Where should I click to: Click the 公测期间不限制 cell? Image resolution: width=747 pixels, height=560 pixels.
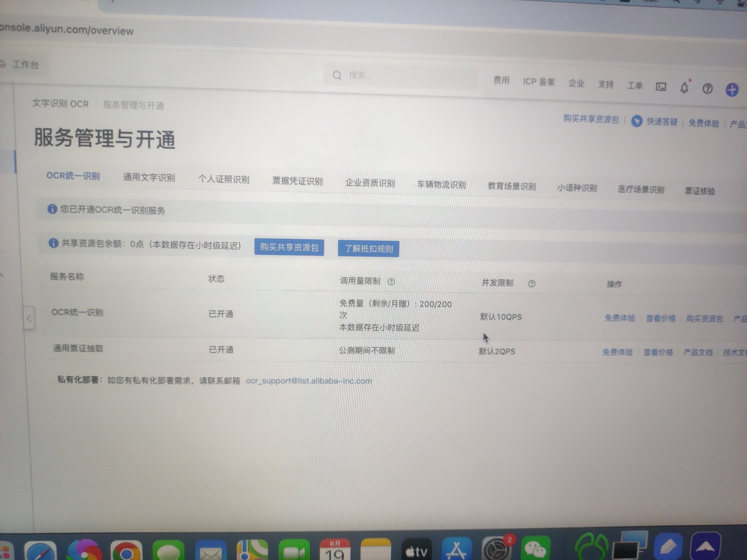click(367, 350)
